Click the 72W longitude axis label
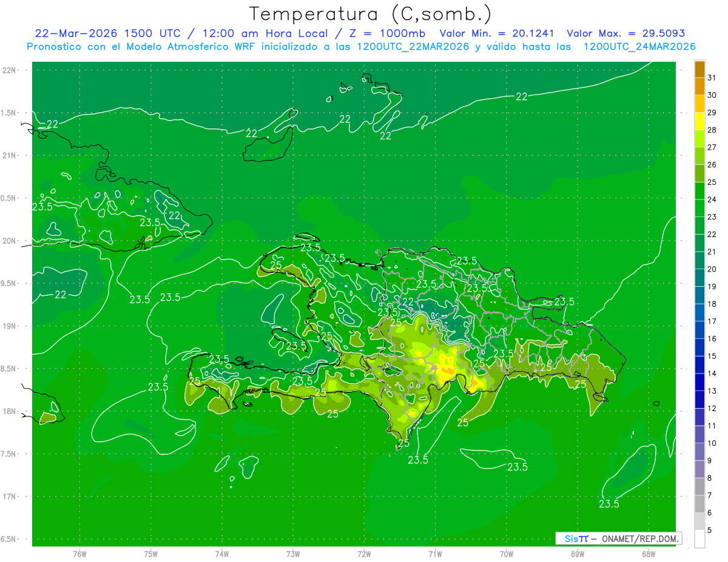Screen dimensions: 728x562 coord(364,554)
